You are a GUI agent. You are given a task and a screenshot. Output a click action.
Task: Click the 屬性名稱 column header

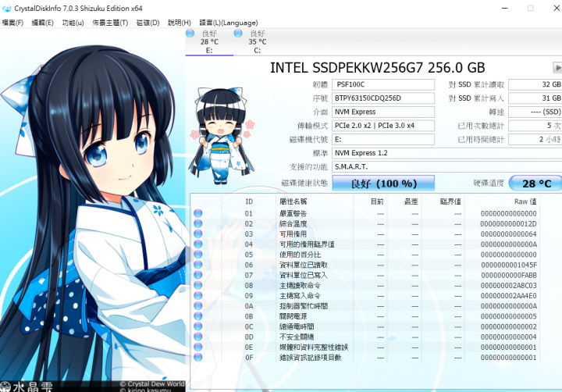315,201
